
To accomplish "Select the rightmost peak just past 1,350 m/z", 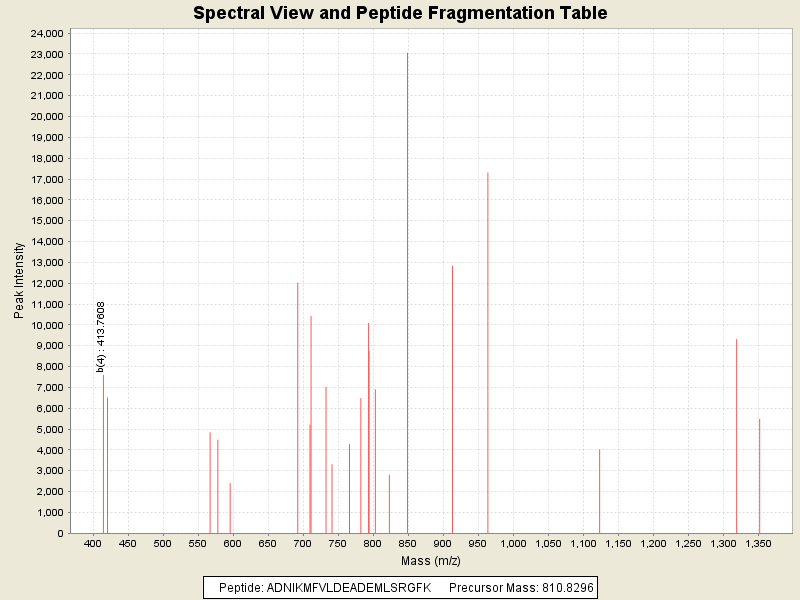I will click(x=759, y=476).
